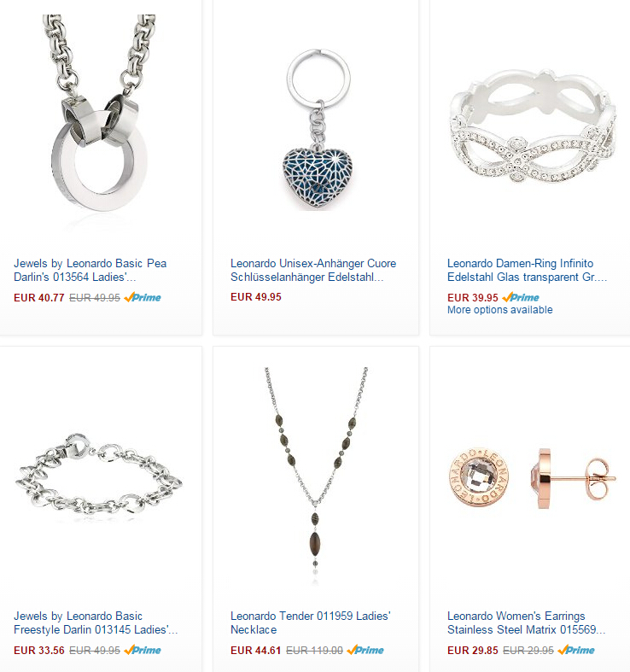Open Jewels by Leonardo Basic Pea Darlin's title
630x672 pixels.
click(x=90, y=270)
